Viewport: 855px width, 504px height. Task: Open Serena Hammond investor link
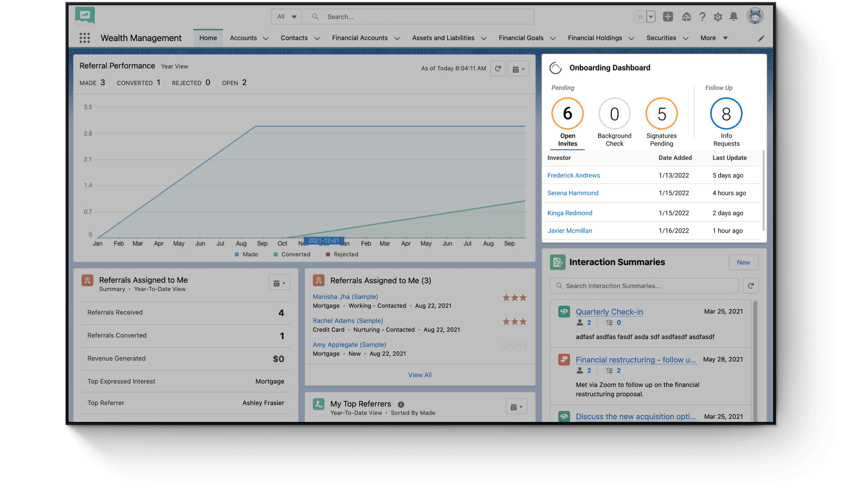(573, 193)
